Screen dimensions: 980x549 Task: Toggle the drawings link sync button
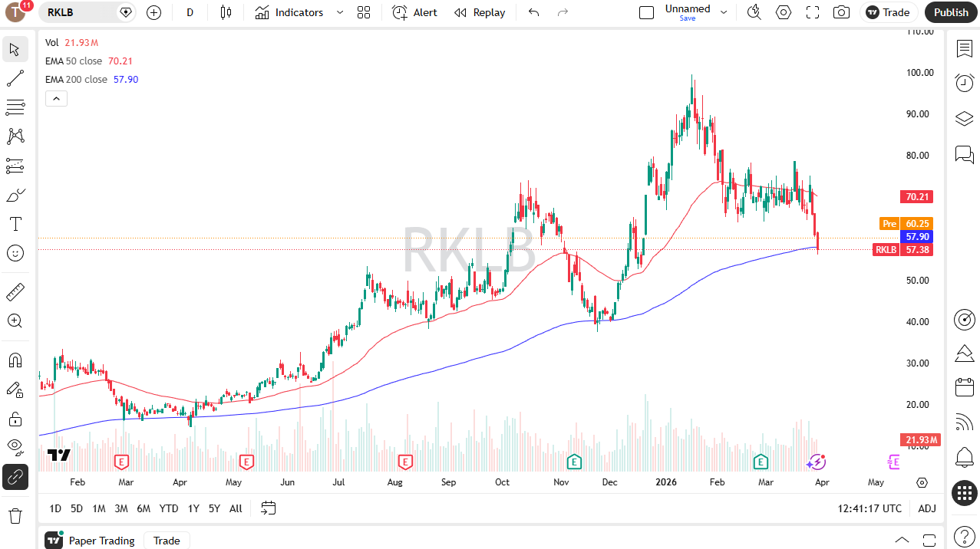[15, 477]
